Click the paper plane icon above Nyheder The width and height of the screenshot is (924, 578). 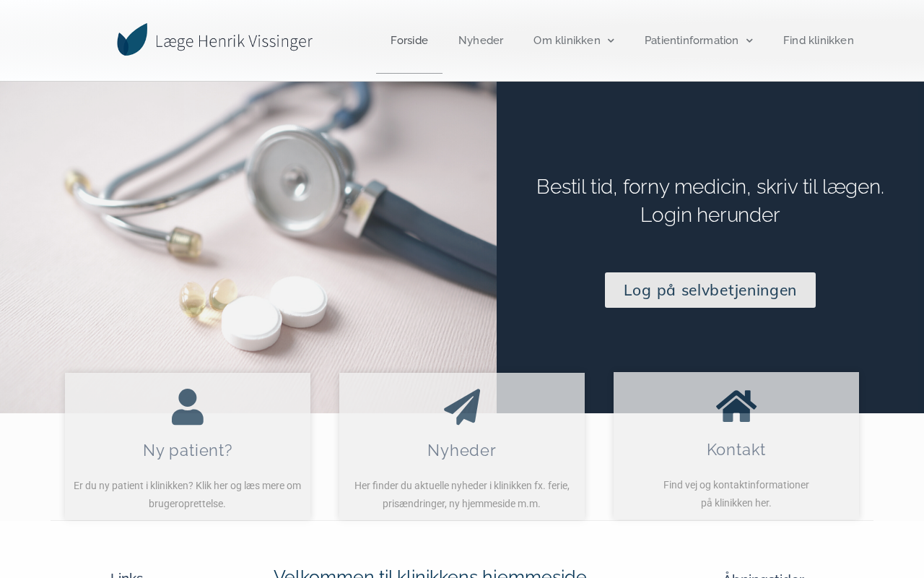[x=462, y=407]
